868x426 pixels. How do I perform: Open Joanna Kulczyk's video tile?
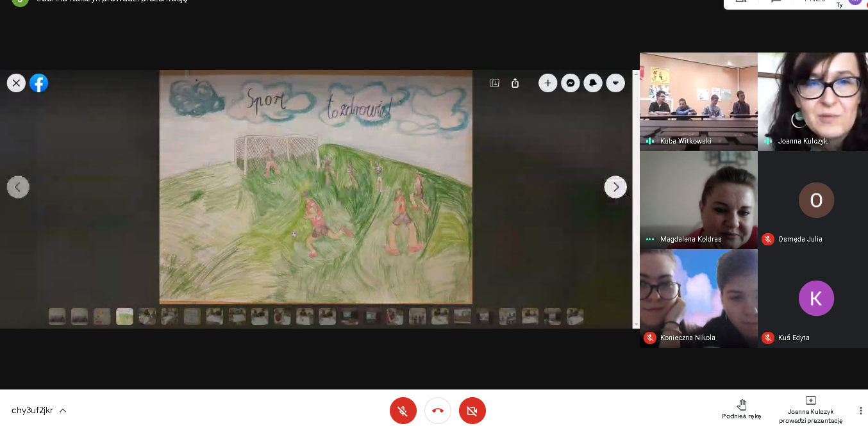point(813,102)
